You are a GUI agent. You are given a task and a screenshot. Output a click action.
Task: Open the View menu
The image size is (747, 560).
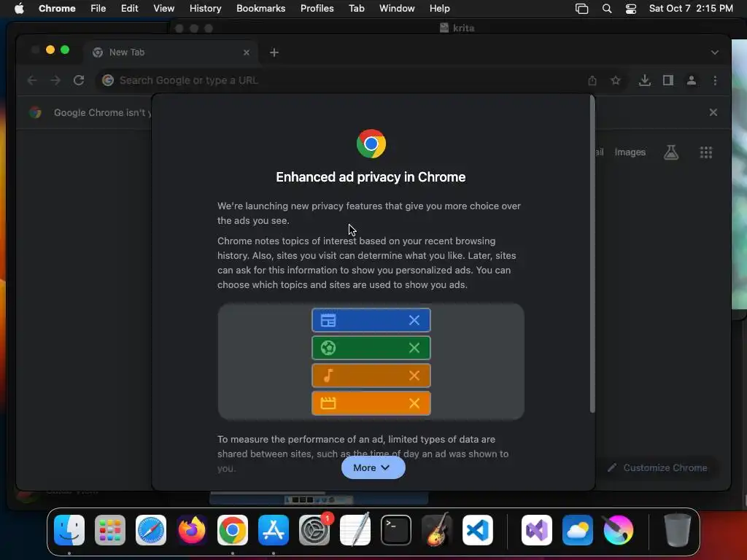163,9
